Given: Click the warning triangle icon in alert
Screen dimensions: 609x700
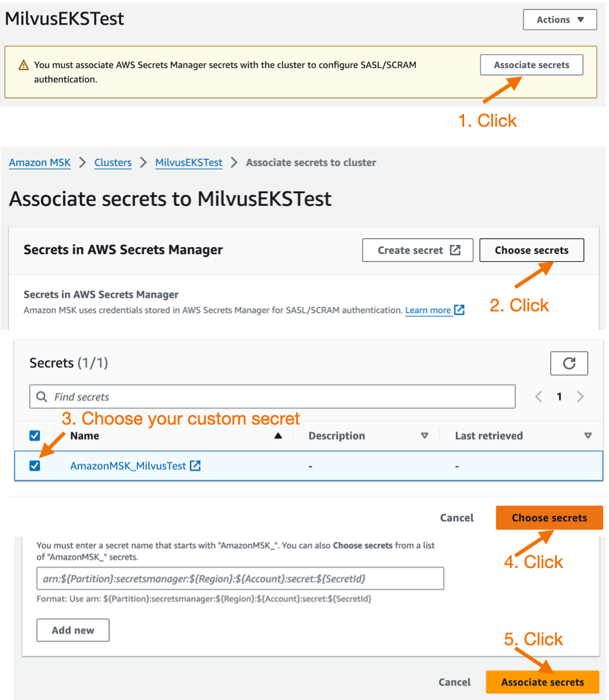Looking at the screenshot, I should pos(23,65).
